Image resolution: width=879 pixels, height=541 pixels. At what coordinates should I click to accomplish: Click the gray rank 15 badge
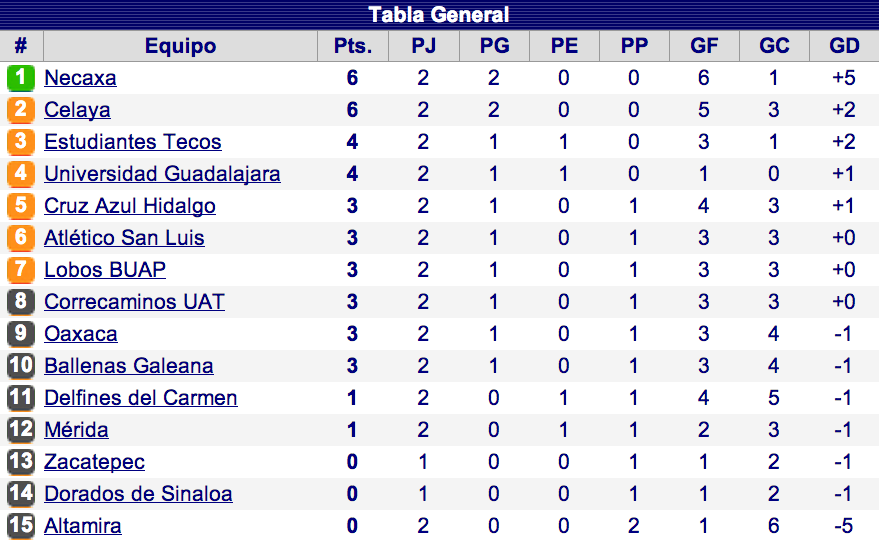[x=21, y=526]
